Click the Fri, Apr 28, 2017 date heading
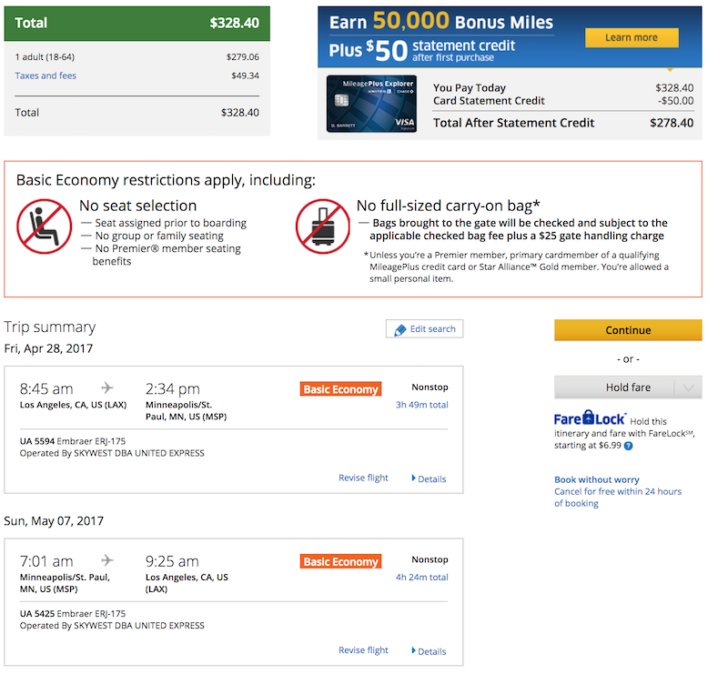This screenshot has width=728, height=674. coord(48,349)
